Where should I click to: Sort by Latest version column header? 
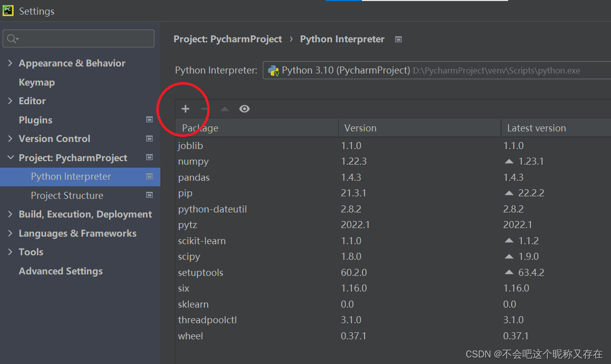point(556,128)
